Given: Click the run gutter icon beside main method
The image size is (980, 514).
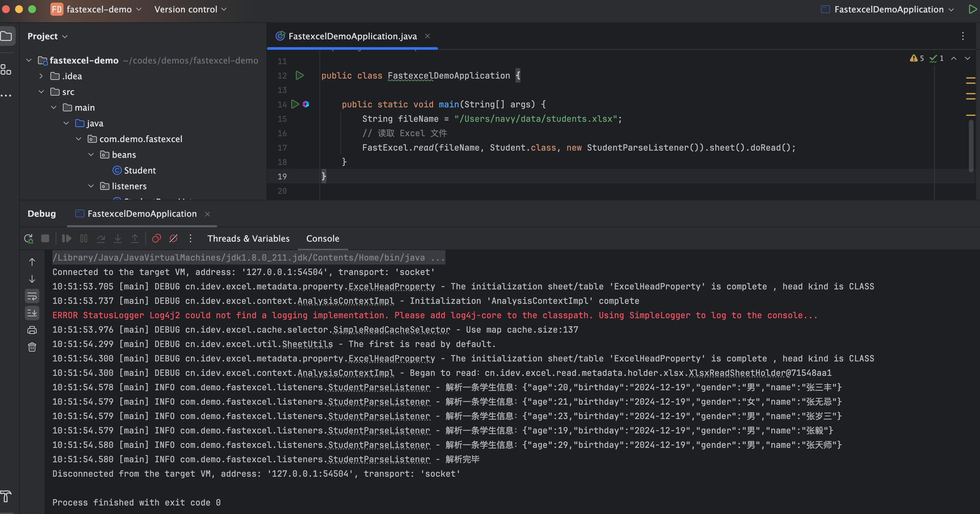Looking at the screenshot, I should [295, 104].
